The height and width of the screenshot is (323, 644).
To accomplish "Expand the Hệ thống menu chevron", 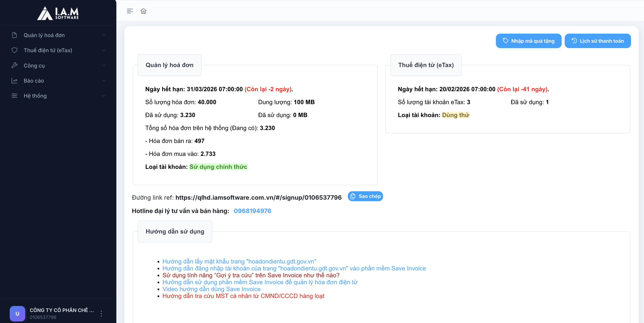I will (x=104, y=96).
